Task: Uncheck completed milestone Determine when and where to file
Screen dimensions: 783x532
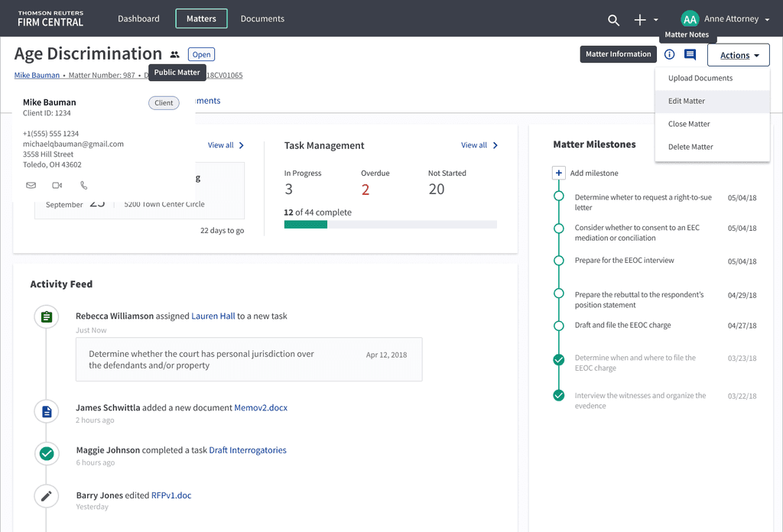Action: point(559,359)
